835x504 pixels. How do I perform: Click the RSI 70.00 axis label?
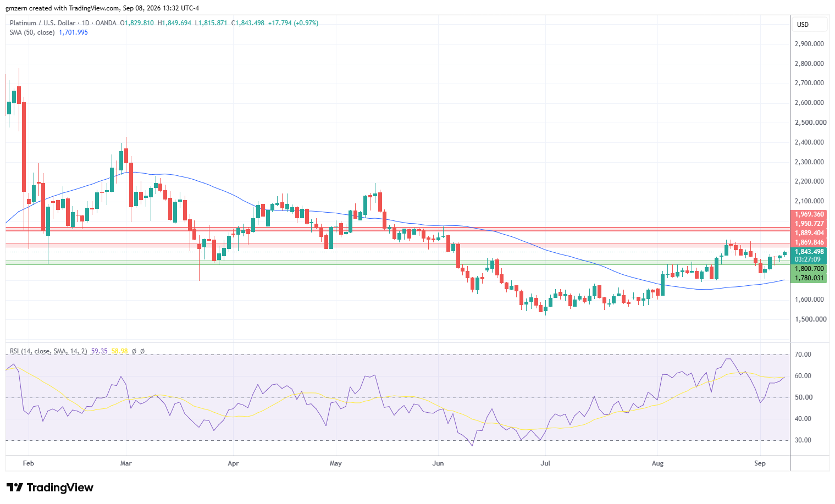point(803,355)
